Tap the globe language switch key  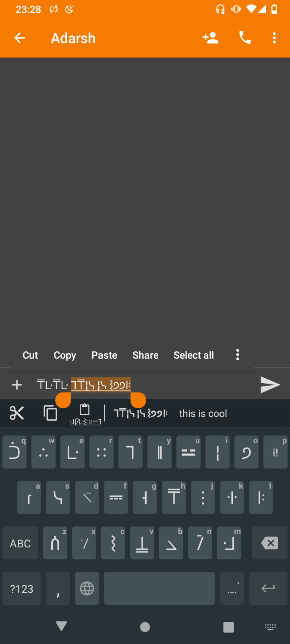[x=87, y=588]
